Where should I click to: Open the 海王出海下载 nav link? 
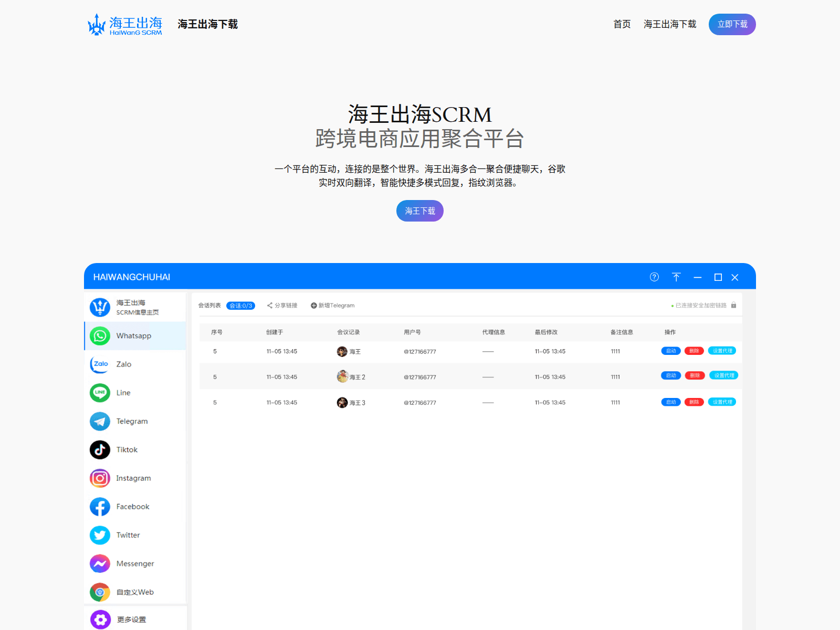(670, 24)
